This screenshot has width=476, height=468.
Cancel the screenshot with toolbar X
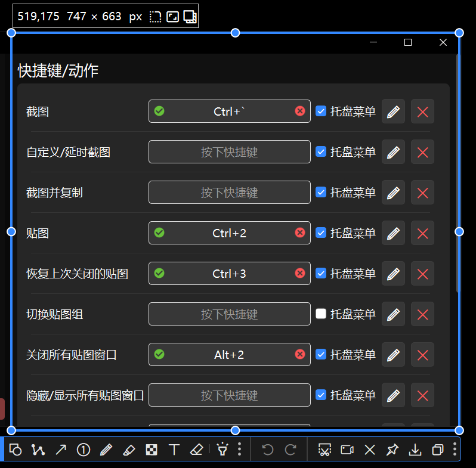click(370, 450)
